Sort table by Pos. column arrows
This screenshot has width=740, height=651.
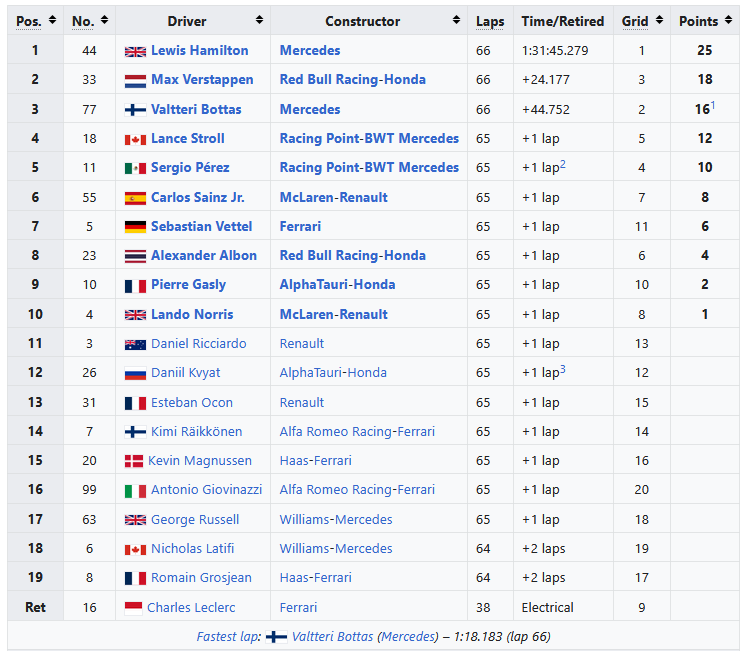tap(52, 20)
